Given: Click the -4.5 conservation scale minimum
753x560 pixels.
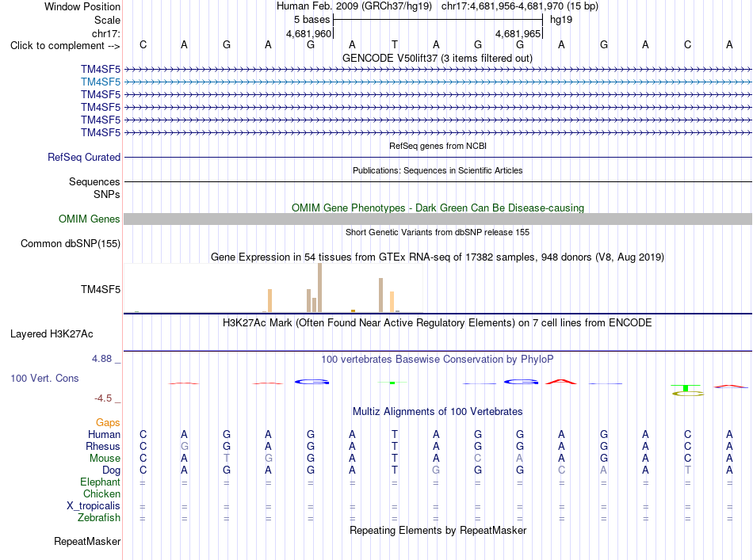Looking at the screenshot, I should [x=103, y=398].
